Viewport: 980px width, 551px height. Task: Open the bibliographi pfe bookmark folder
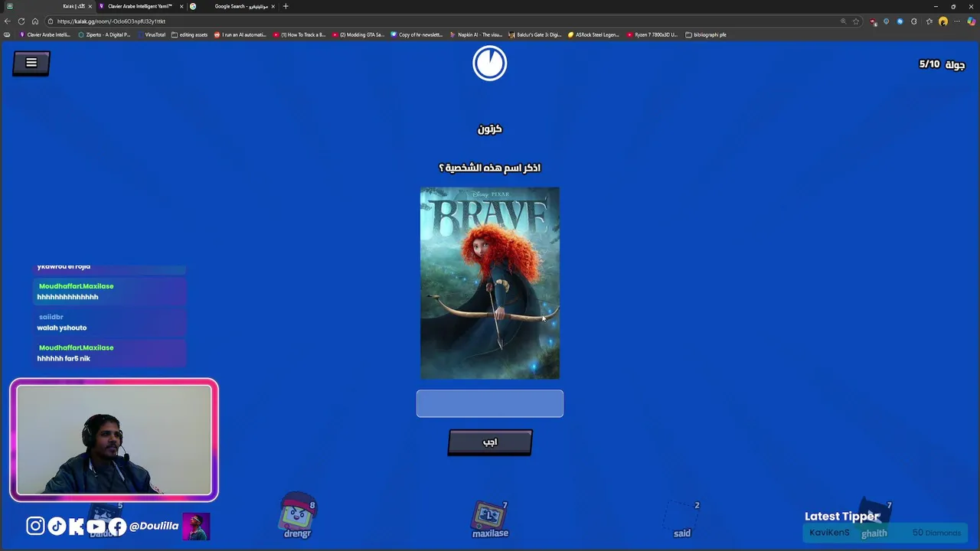706,34
